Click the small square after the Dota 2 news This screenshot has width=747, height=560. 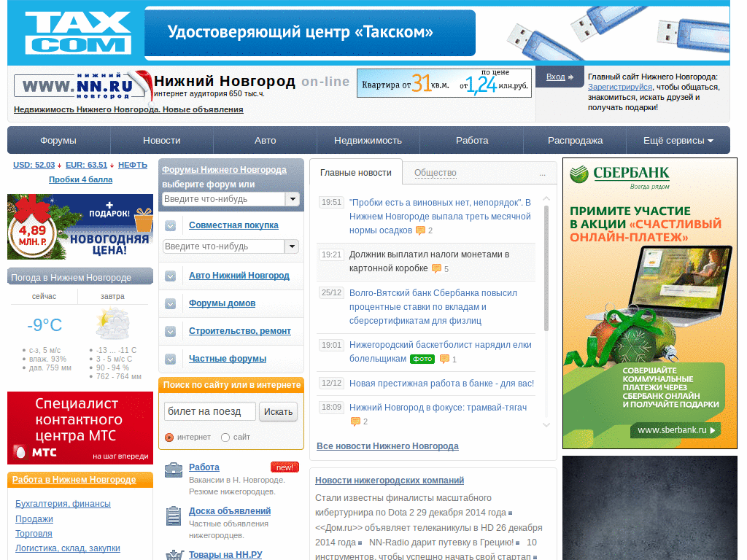tap(510, 513)
